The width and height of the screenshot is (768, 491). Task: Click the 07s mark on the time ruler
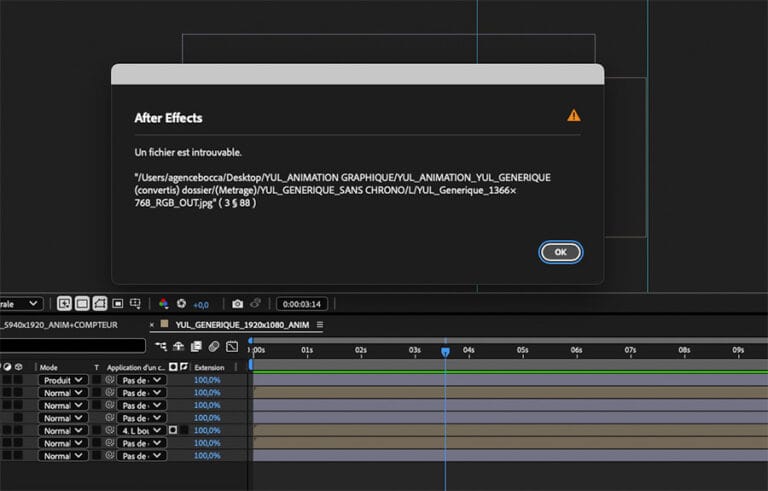tap(630, 350)
